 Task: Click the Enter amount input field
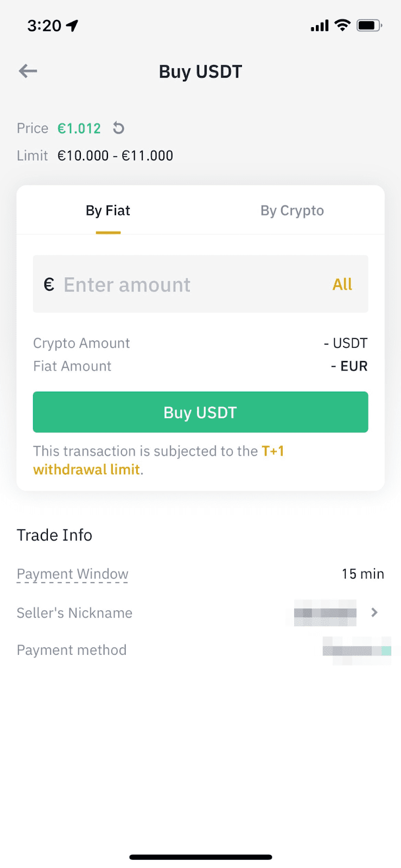(200, 284)
